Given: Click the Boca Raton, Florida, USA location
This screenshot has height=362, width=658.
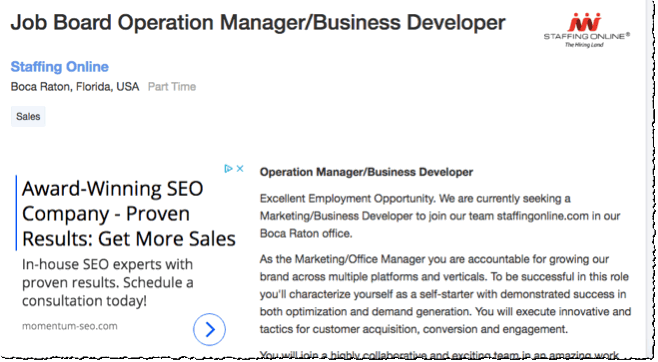Looking at the screenshot, I should (x=75, y=86).
